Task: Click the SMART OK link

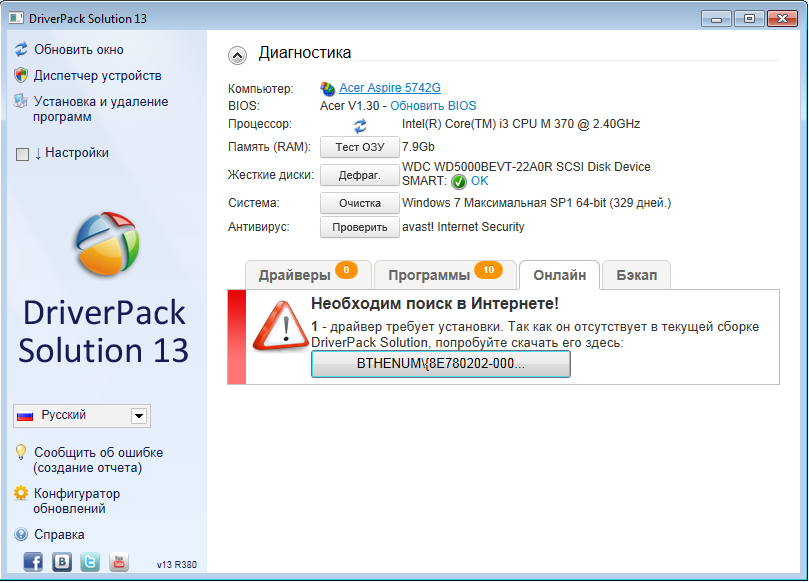Action: [479, 181]
